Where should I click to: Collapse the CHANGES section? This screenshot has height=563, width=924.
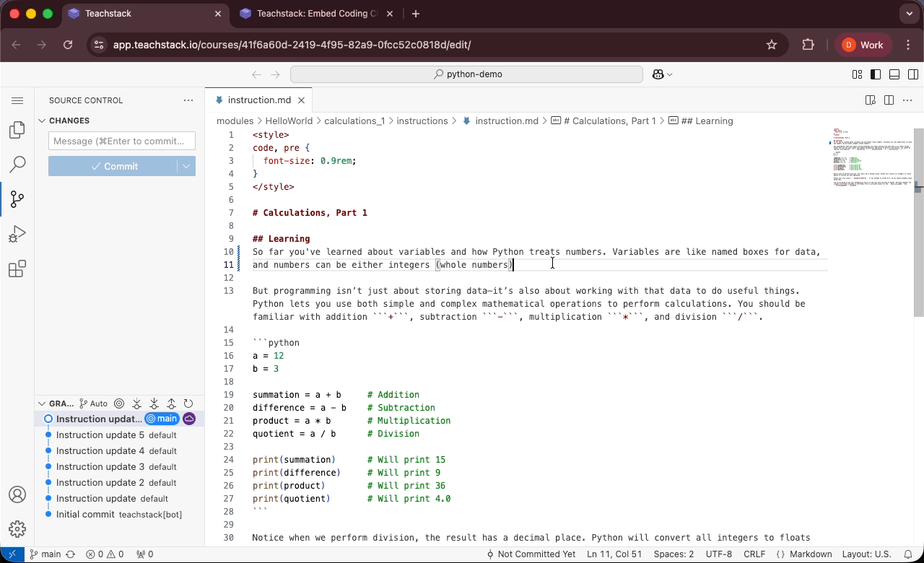coord(43,121)
